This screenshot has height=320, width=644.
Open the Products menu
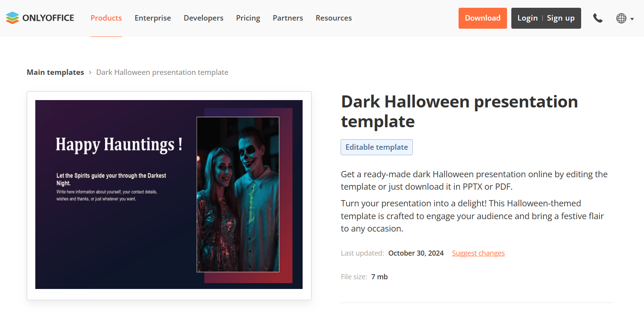[106, 18]
